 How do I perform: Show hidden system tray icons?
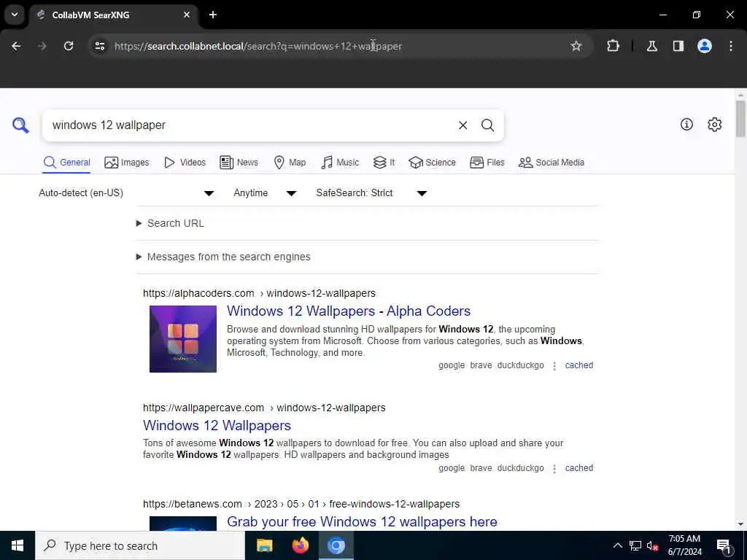[617, 545]
